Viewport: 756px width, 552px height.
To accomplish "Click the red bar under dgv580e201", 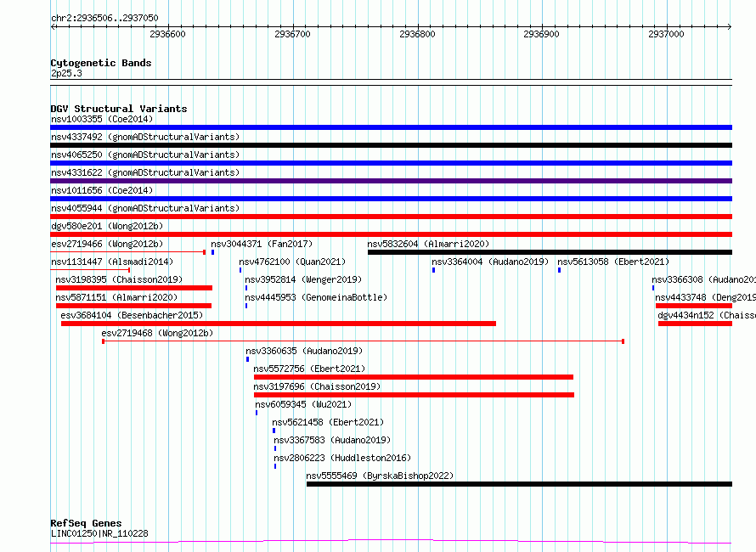I will click(391, 234).
